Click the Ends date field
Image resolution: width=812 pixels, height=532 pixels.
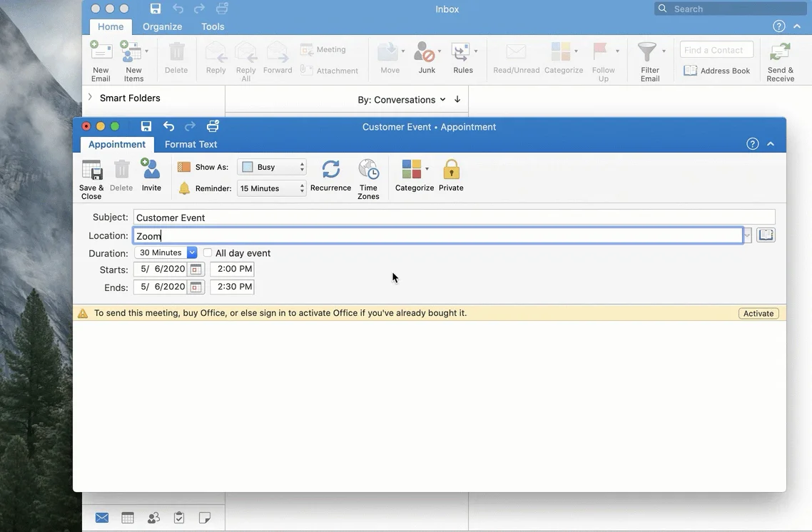(161, 287)
